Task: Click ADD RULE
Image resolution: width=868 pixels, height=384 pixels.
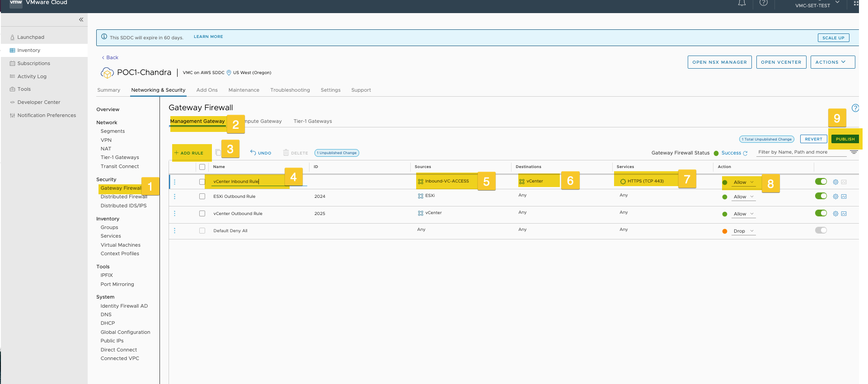Action: tap(189, 153)
